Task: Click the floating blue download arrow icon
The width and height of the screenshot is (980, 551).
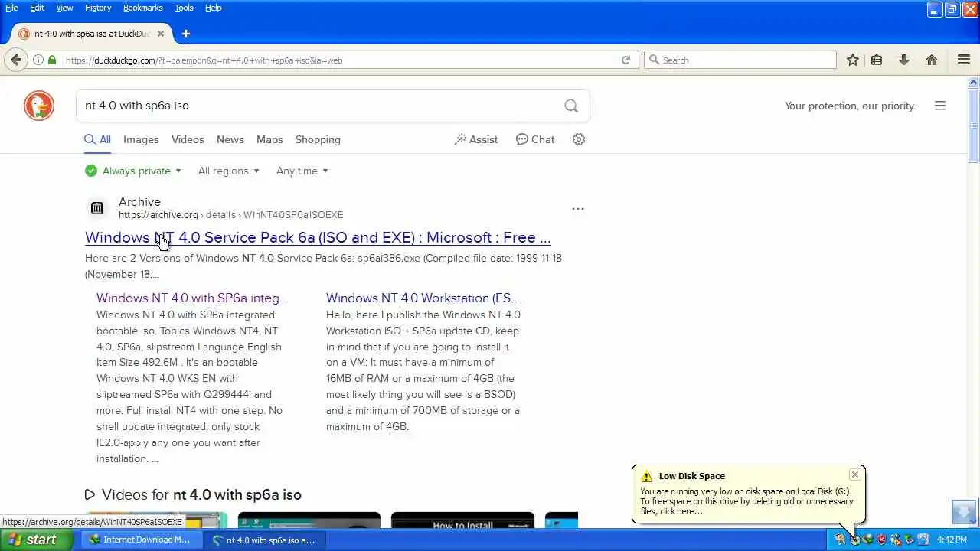Action: [x=963, y=510]
